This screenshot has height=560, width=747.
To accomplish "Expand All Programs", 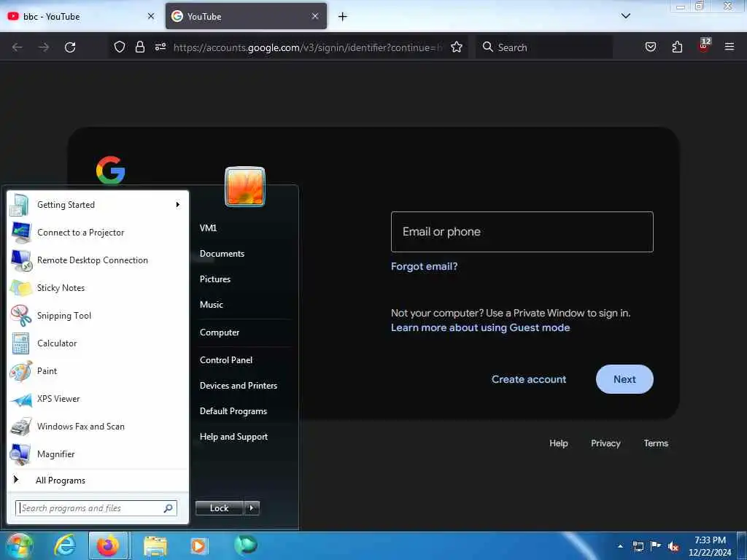I will point(98,481).
